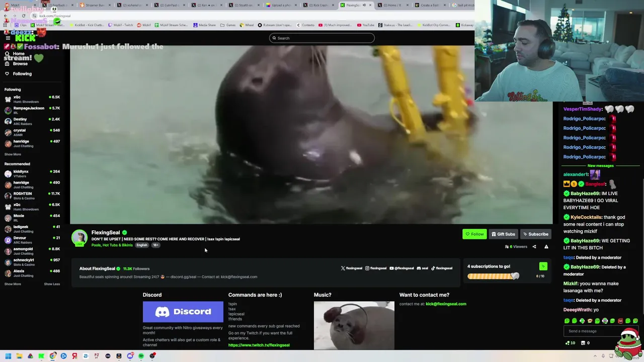The height and width of the screenshot is (362, 644).
Task: Switch to the 'Create a Best' browser tab
Action: [x=429, y=5]
